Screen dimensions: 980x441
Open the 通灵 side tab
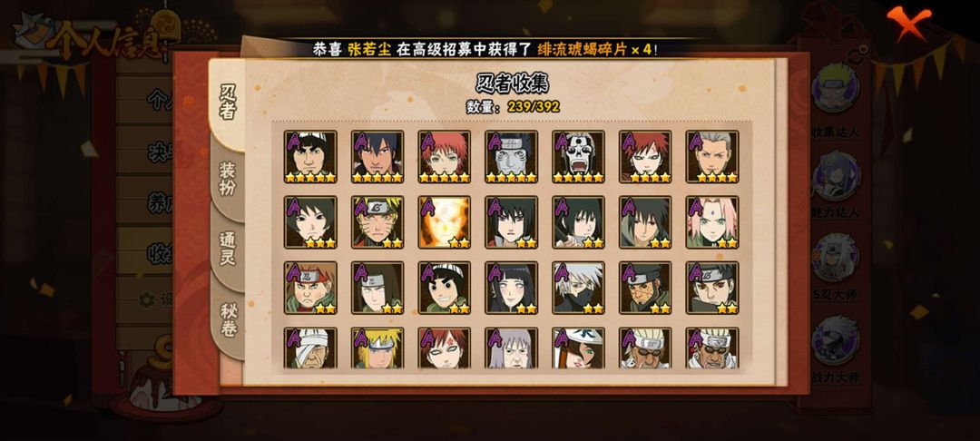[228, 250]
